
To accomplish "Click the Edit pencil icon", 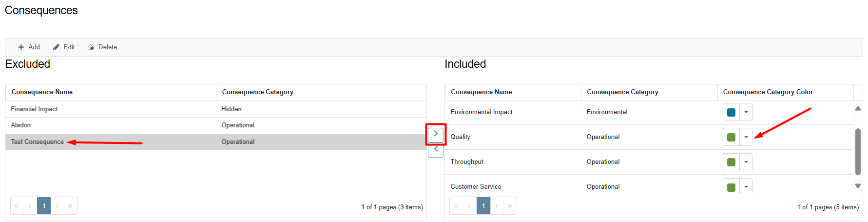I will point(56,47).
